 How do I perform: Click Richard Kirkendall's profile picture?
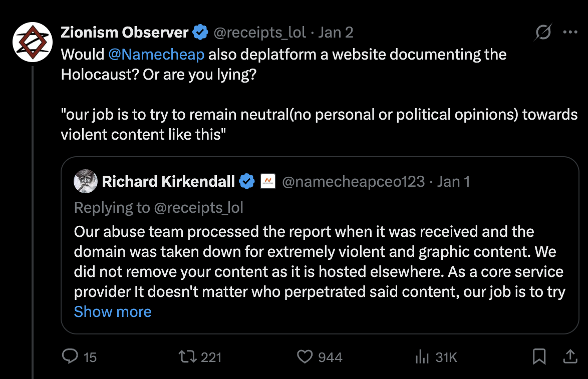coord(86,181)
